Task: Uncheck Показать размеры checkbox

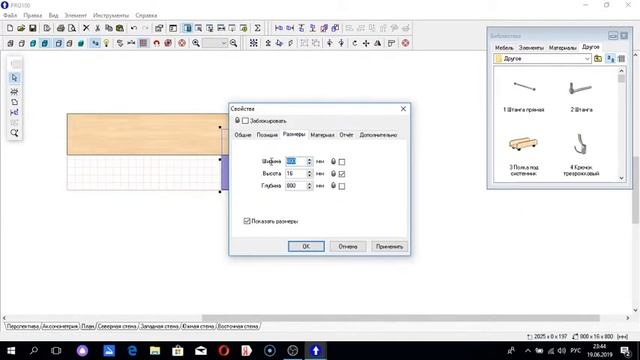Action: coord(247,221)
